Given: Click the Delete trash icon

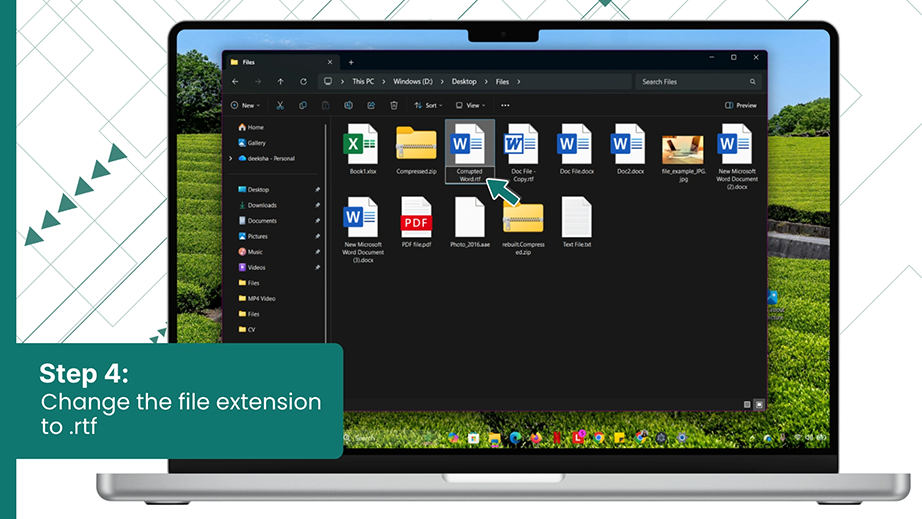Looking at the screenshot, I should (x=394, y=105).
